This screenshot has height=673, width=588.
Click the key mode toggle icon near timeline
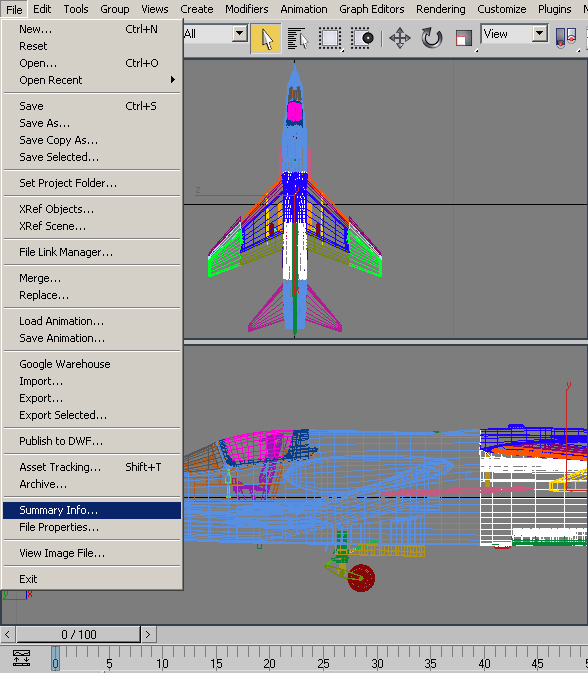click(21, 658)
